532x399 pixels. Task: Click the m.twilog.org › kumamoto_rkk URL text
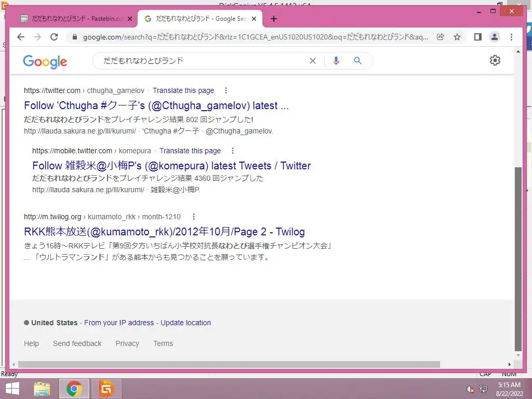[x=102, y=217]
